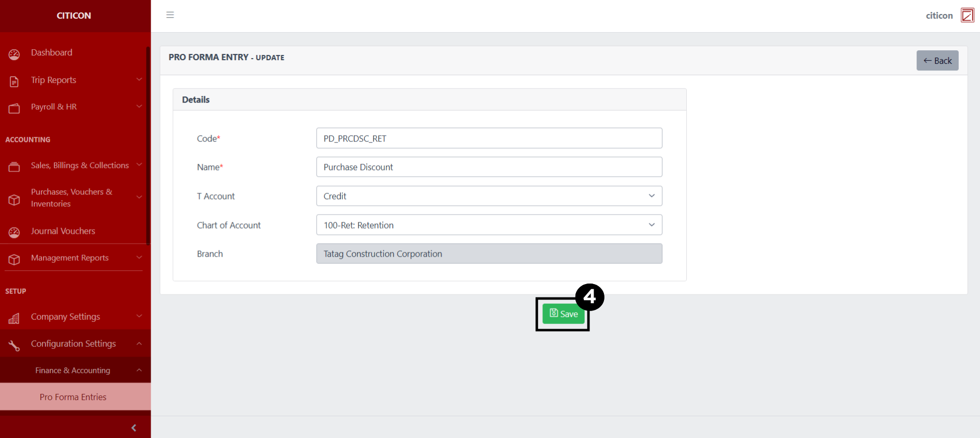Click the Dashboard gauge icon

click(14, 54)
